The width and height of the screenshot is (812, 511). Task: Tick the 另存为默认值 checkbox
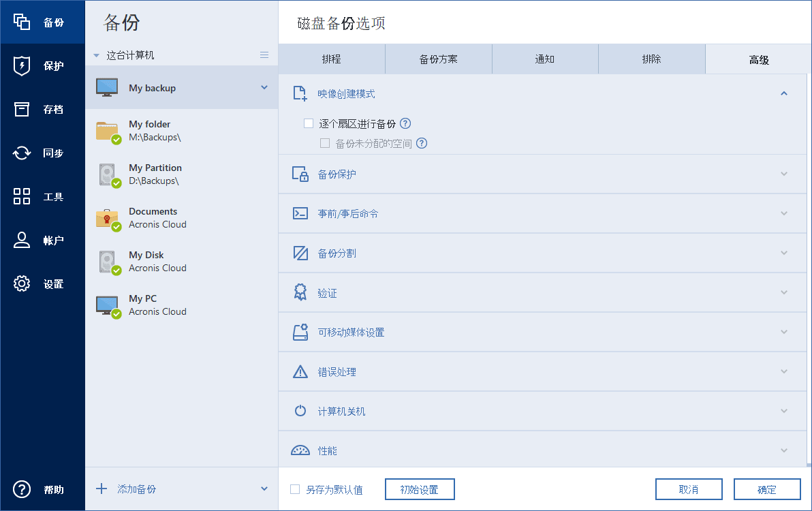(295, 489)
